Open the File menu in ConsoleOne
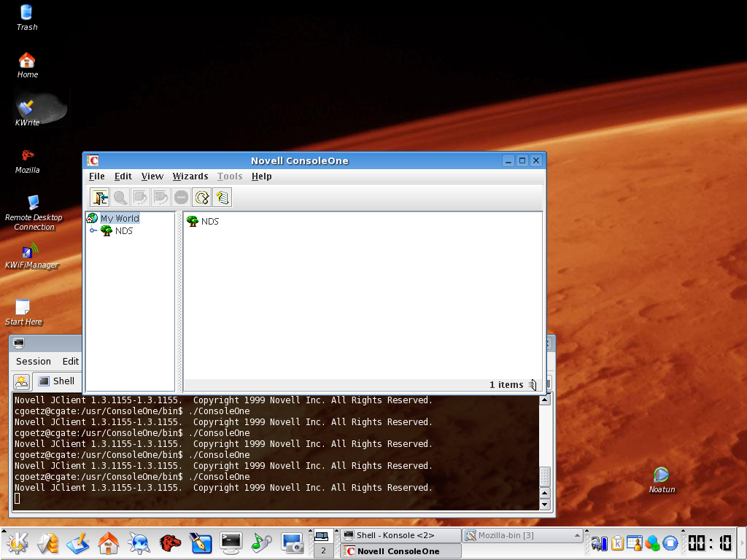The image size is (747, 560). tap(97, 176)
